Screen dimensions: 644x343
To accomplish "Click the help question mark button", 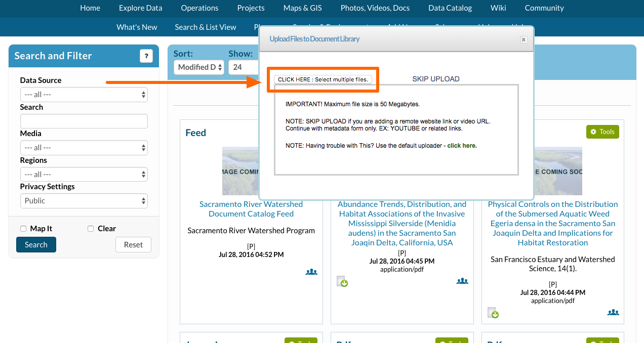I will coord(146,56).
